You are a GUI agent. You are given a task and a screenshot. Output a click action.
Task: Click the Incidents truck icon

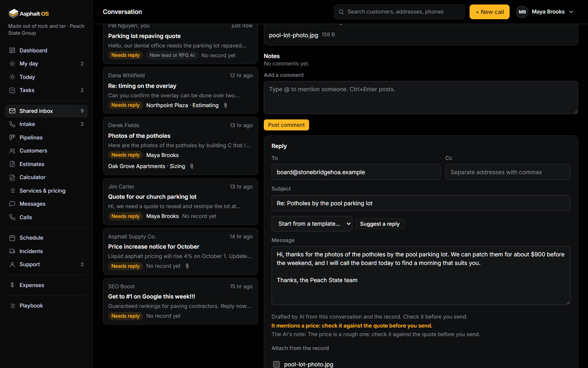click(x=12, y=251)
